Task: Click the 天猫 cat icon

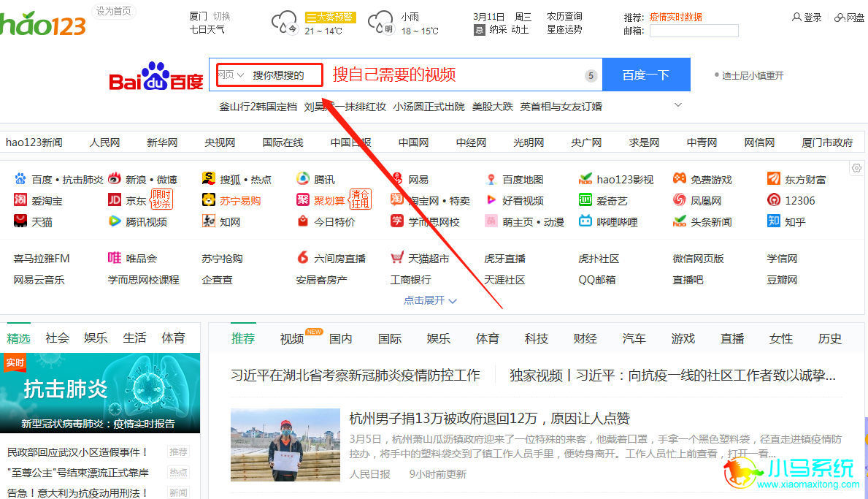Action: pyautogui.click(x=20, y=221)
